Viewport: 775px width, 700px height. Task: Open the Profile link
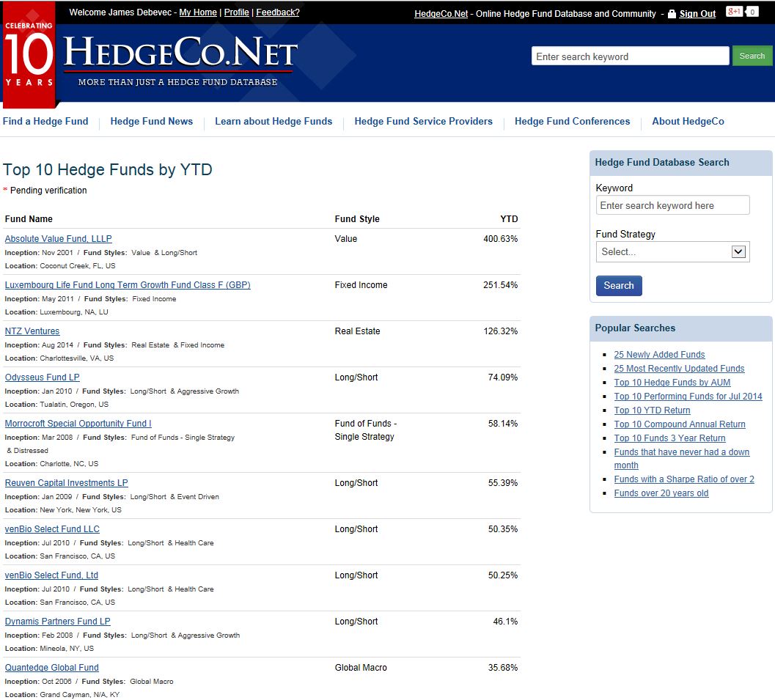(236, 12)
